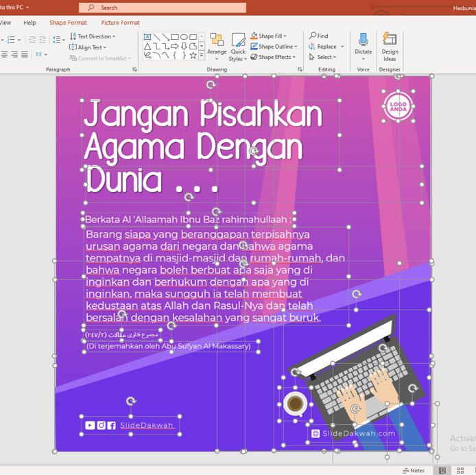Expand the shapes gallery More arrow
The height and width of the screenshot is (475, 476).
[202, 56]
